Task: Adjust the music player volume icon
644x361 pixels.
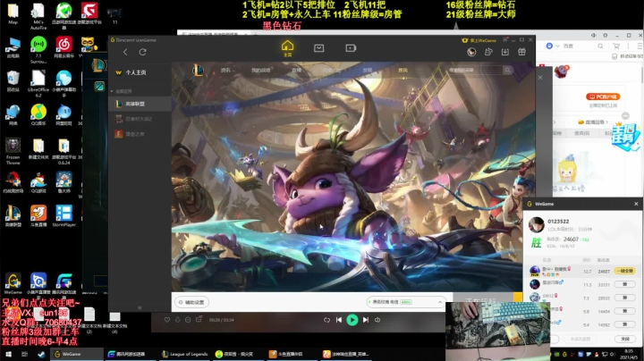Action: (x=377, y=320)
